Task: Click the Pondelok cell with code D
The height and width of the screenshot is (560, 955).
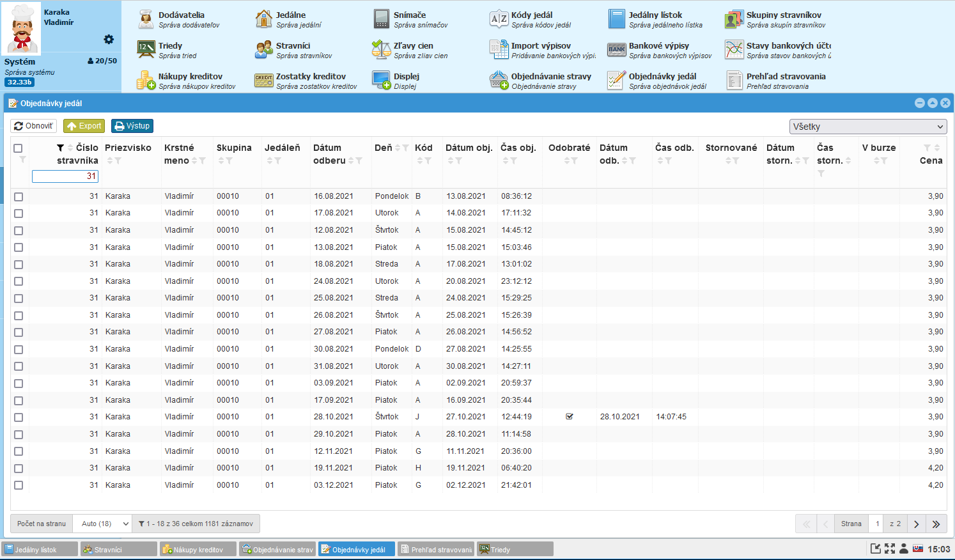Action: [x=392, y=349]
